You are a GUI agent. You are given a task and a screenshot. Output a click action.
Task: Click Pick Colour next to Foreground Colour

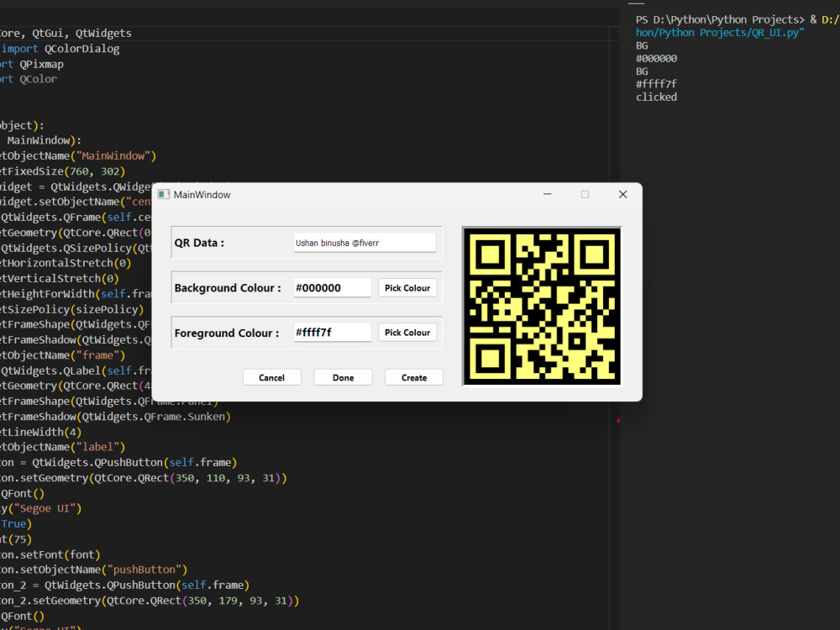[x=407, y=332]
